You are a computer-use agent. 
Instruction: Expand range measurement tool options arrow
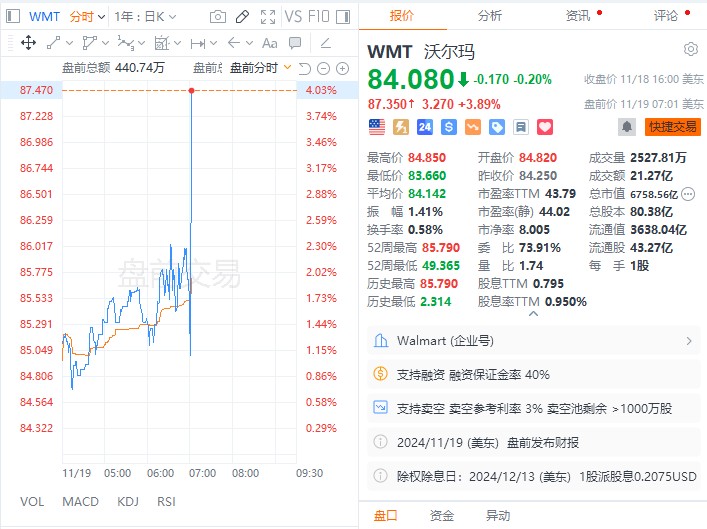coord(214,43)
